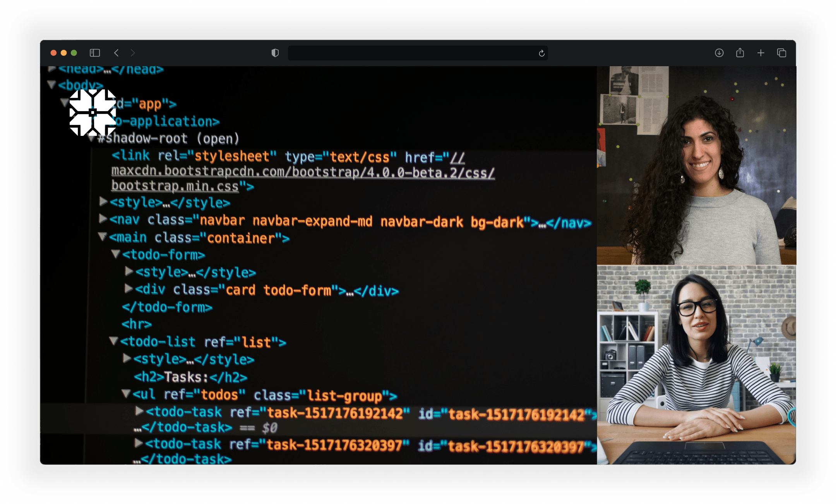Expand the div card todo-form node
This screenshot has width=836, height=504.
coord(128,288)
